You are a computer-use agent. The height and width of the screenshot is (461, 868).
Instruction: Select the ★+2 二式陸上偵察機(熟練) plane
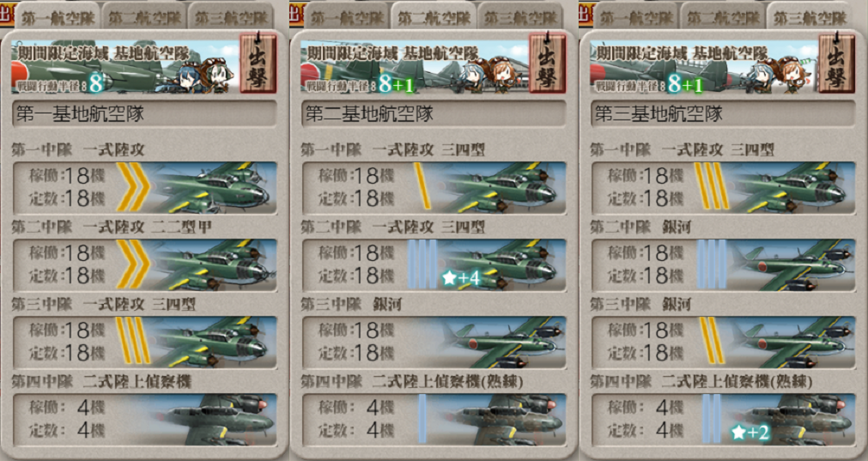(x=724, y=420)
